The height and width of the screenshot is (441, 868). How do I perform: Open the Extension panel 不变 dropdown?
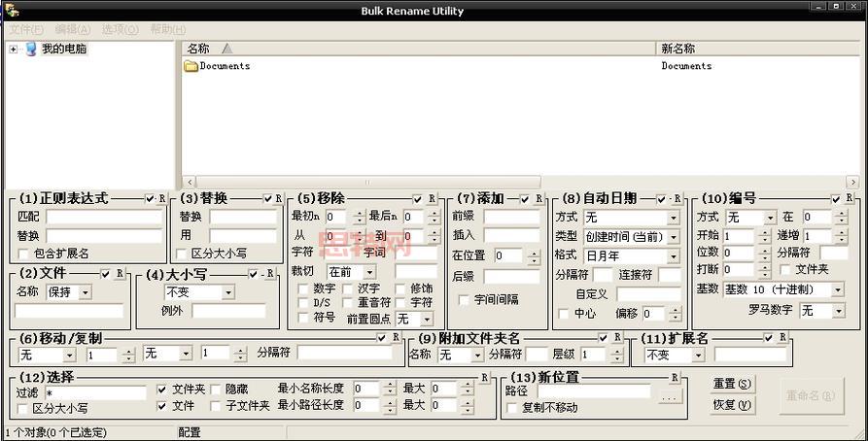[x=698, y=356]
